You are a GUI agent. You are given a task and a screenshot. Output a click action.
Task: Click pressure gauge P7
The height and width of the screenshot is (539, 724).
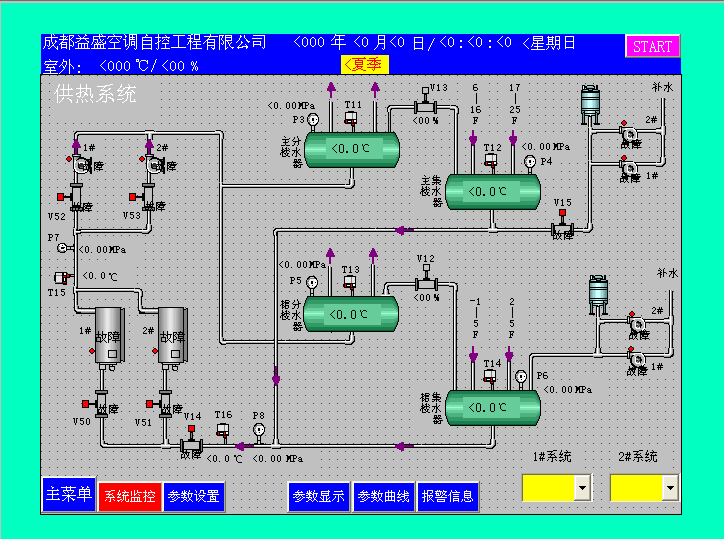(63, 248)
